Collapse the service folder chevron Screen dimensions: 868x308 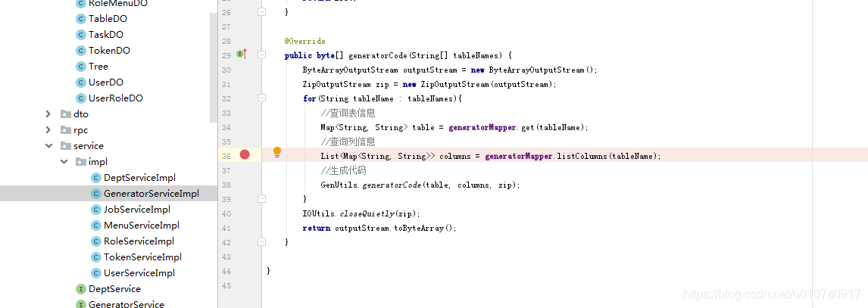click(x=48, y=146)
